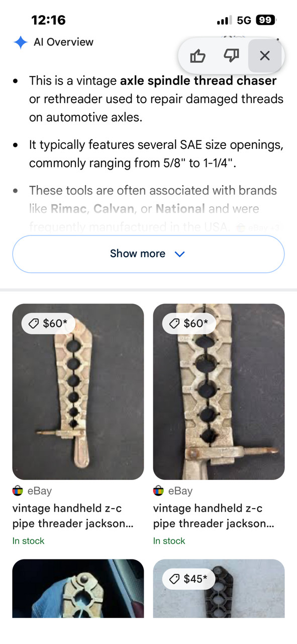Expand the overview with Show more

(x=148, y=254)
